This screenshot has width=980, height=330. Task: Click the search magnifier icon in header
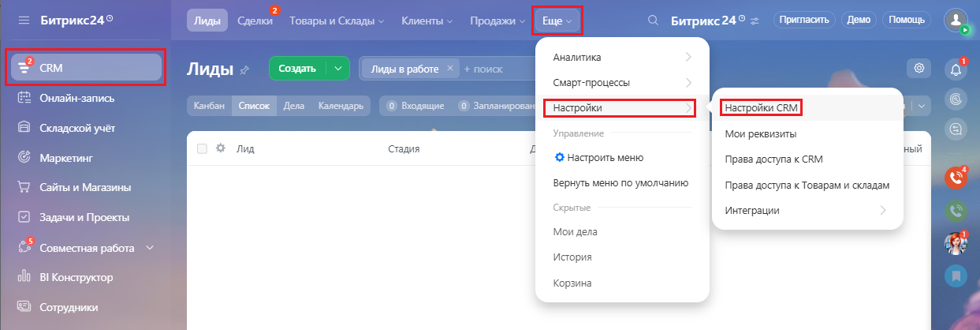click(652, 21)
